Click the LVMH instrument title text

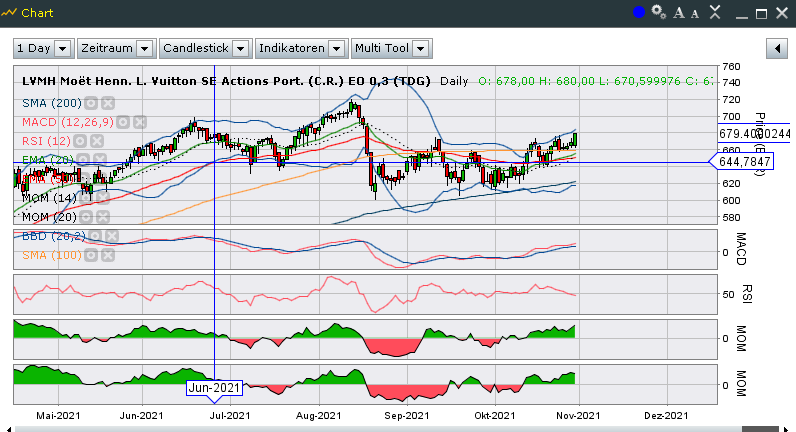click(x=226, y=81)
